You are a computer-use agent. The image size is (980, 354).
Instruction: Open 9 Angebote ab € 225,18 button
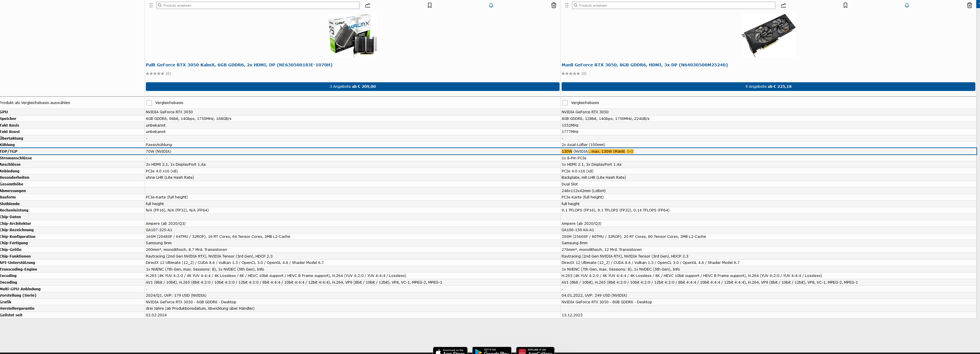point(768,87)
